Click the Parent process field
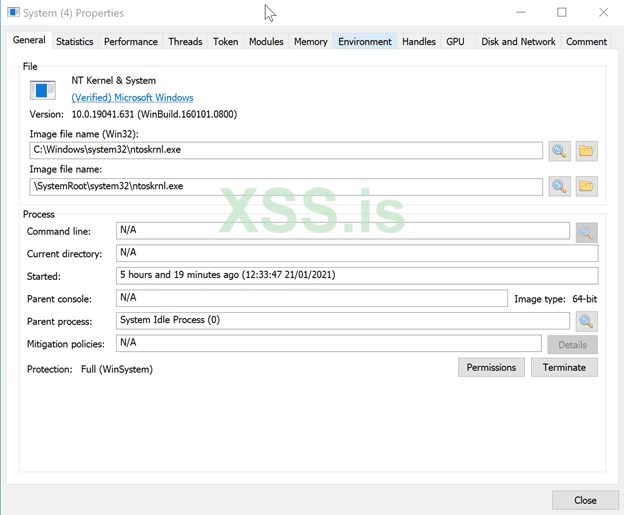Image resolution: width=624 pixels, height=515 pixels. click(x=343, y=321)
